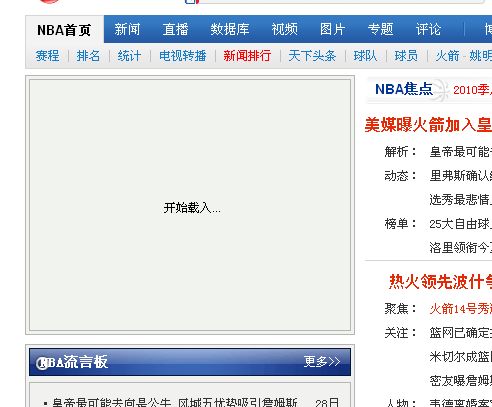Viewport: 492px width, 407px height.
Task: Open the 统计 link
Action: [129, 56]
